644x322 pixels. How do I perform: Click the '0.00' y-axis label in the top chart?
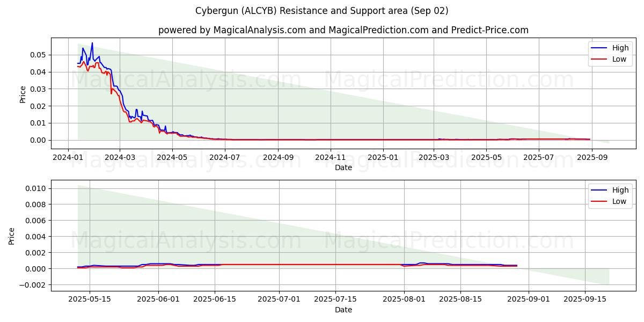point(39,140)
